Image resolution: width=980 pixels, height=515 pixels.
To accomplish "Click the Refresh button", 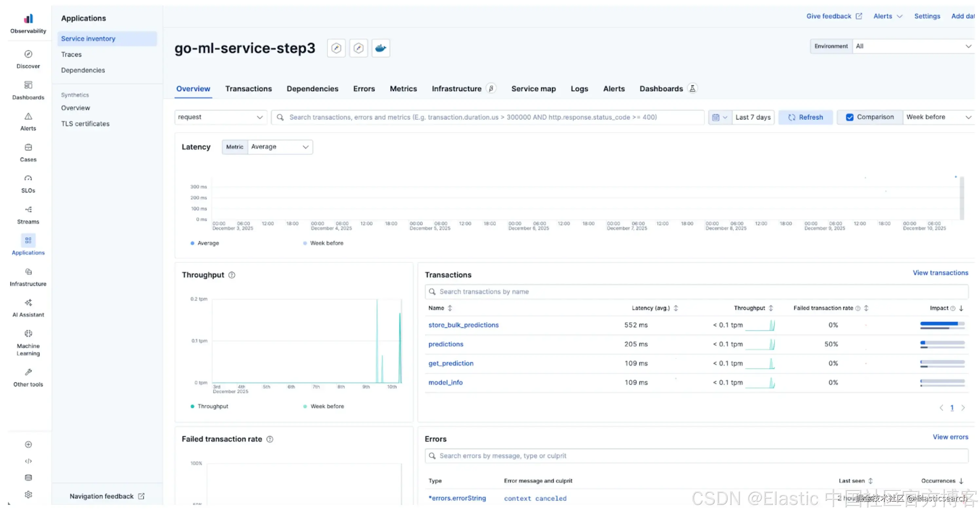I will pos(805,117).
